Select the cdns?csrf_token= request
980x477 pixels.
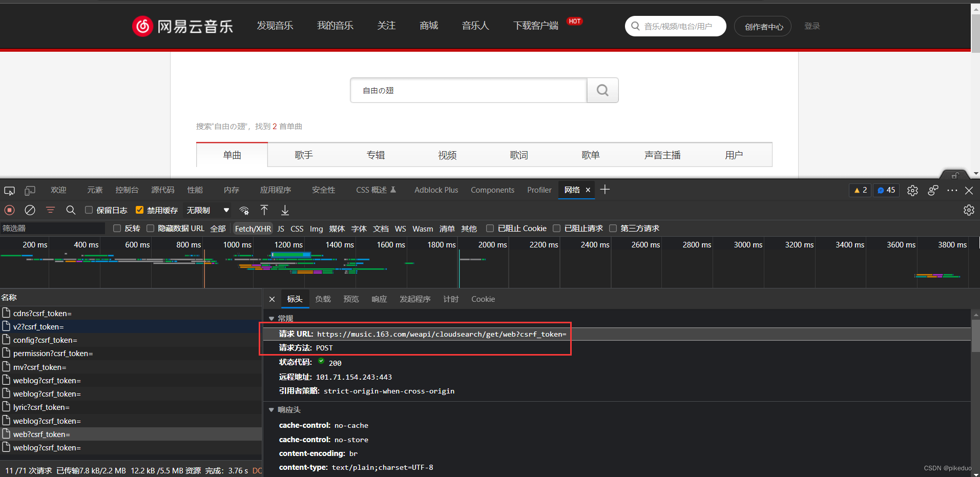pos(131,313)
